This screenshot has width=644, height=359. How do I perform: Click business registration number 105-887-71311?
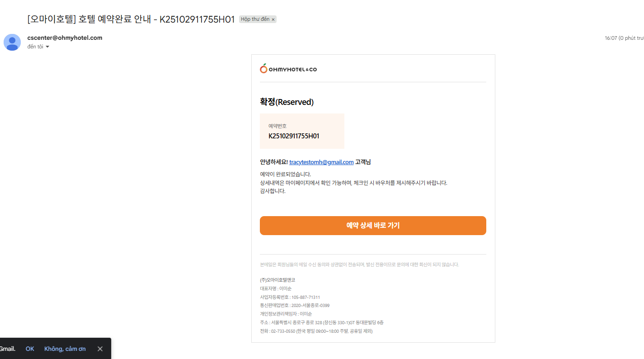[290, 297]
